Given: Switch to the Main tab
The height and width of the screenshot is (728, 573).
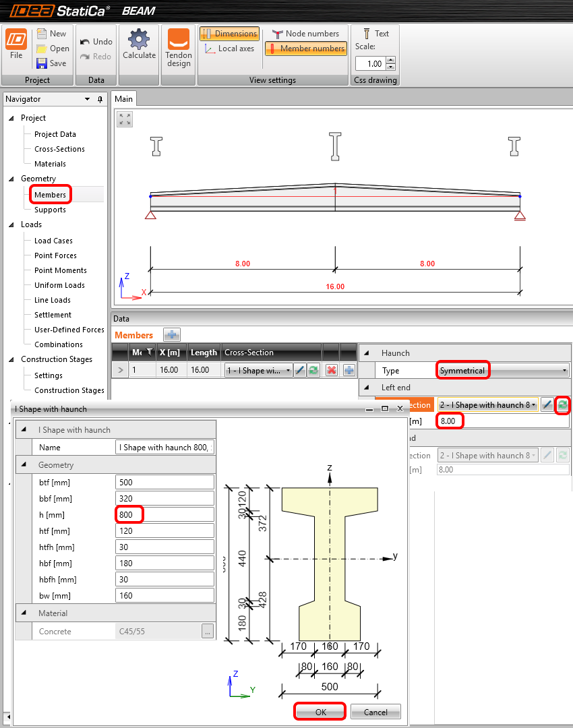Looking at the screenshot, I should (x=123, y=98).
